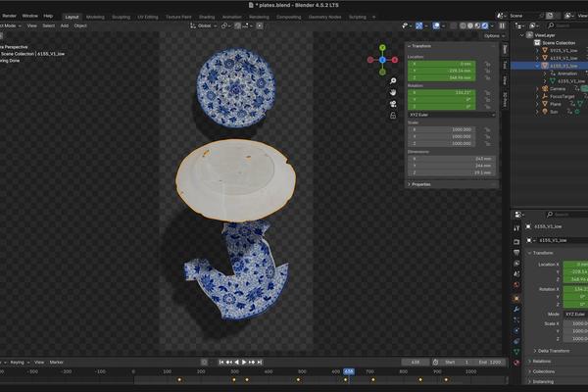Image resolution: width=588 pixels, height=392 pixels.
Task: Expand the Collections section in properties
Action: (541, 371)
